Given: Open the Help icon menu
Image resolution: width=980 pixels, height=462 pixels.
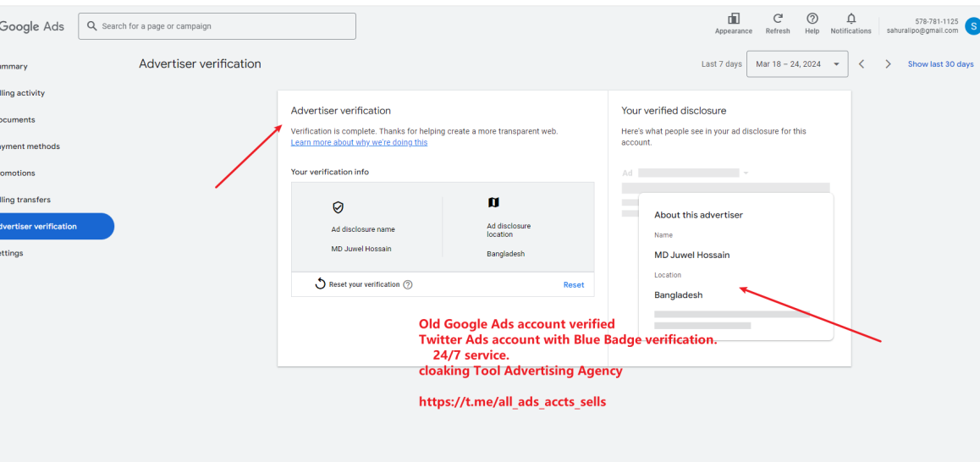Looking at the screenshot, I should point(812,19).
